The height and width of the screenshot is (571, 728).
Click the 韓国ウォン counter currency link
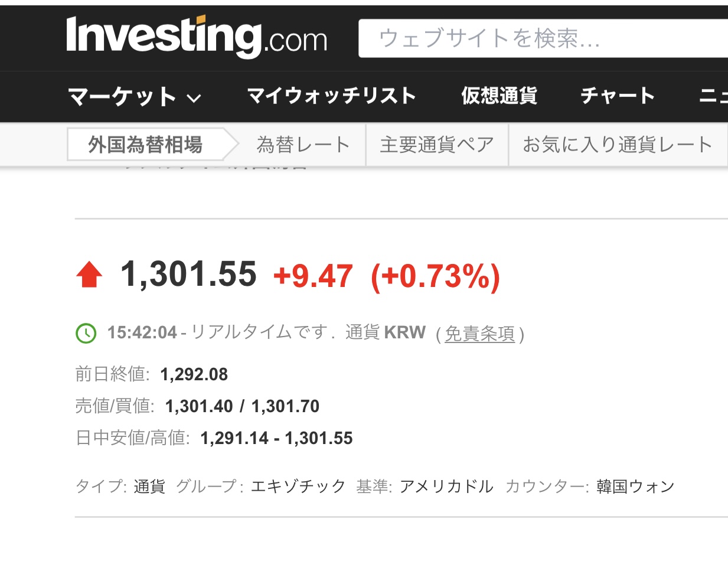pos(635,487)
